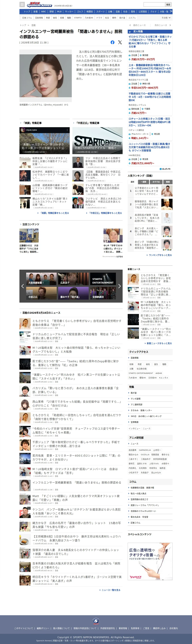Screen dimensions: 192x644
Task: Click the Sponichi Annex logo
Action: [39, 5]
